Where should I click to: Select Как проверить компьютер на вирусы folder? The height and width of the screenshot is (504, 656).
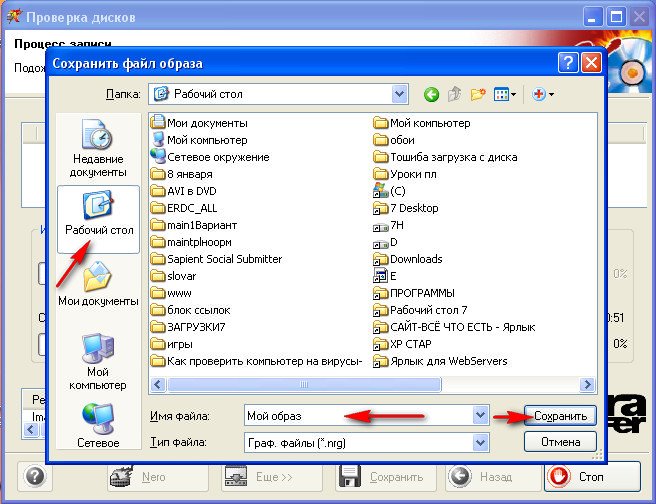[x=256, y=361]
